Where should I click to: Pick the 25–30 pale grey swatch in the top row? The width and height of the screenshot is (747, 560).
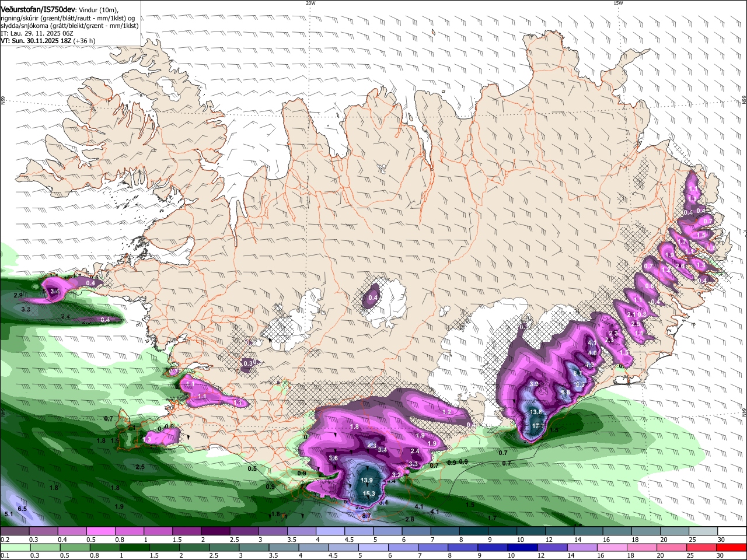click(703, 531)
